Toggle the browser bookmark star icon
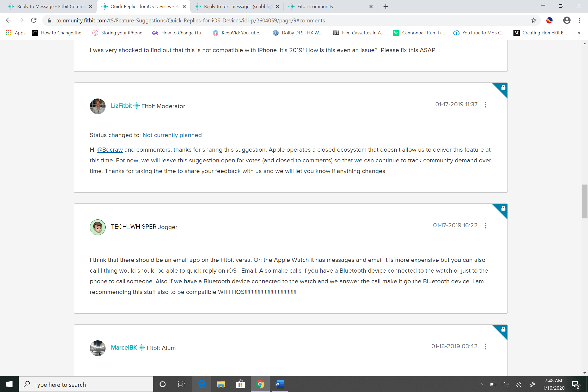Viewport: 588px width, 392px height. (534, 21)
